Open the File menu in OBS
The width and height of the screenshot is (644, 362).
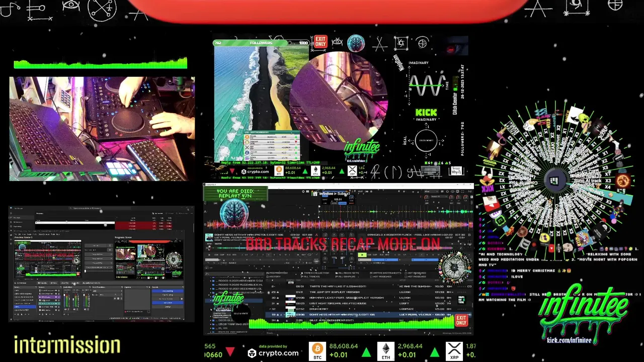[x=15, y=234]
